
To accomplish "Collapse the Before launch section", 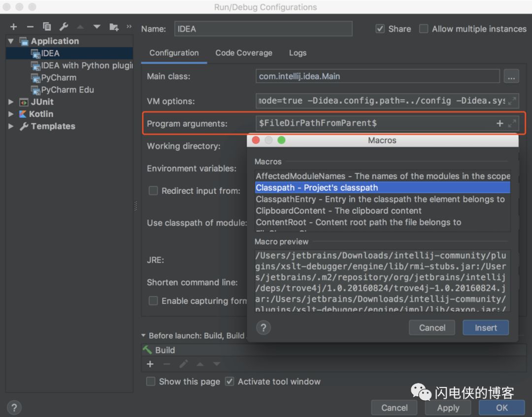I will click(x=143, y=335).
